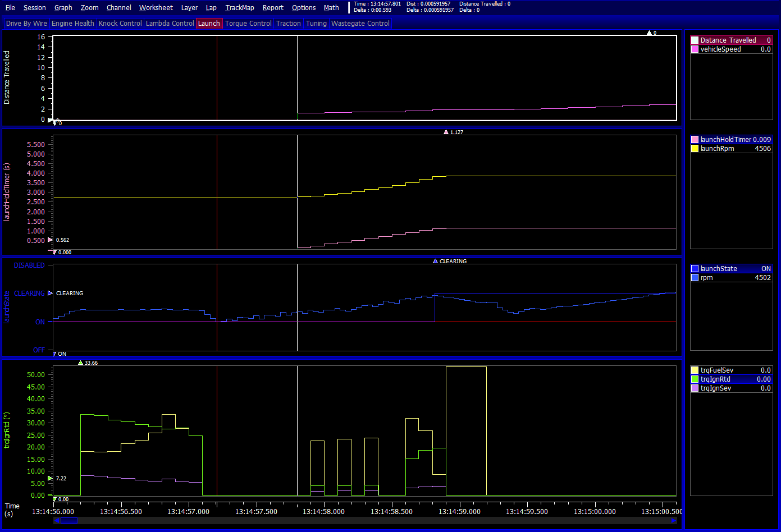Viewport: 781px width, 532px height.
Task: Select the launchHoldTimer channel in legend
Action: point(725,140)
